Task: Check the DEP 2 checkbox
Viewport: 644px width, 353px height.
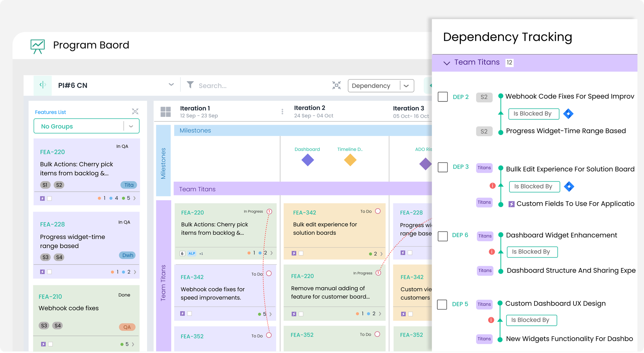Action: tap(443, 97)
